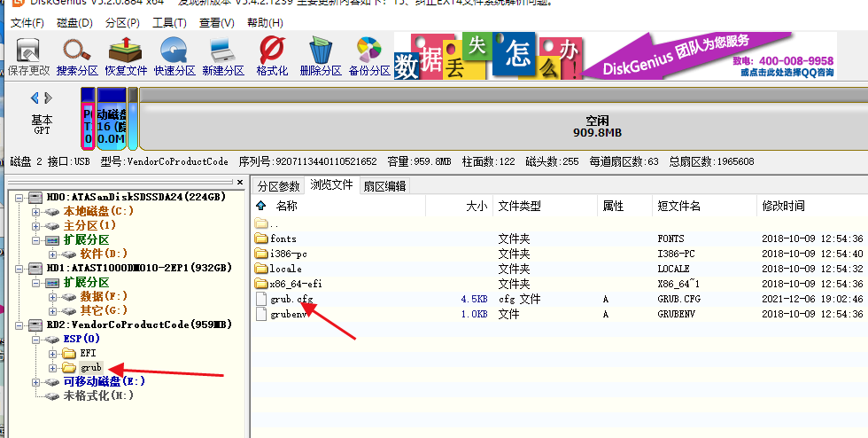Viewport: 868px width, 438px height.
Task: Open the Backup Partition (备份分区) tool
Action: 369,56
